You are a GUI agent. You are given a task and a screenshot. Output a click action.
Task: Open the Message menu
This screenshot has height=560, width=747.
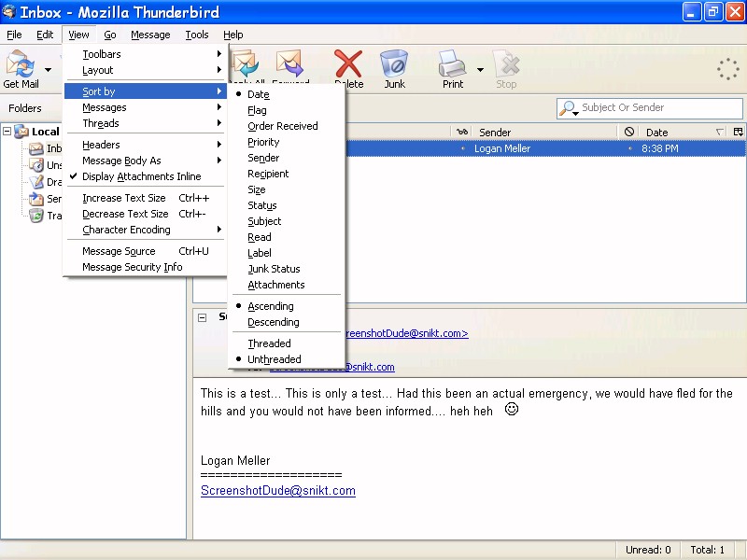pos(150,35)
